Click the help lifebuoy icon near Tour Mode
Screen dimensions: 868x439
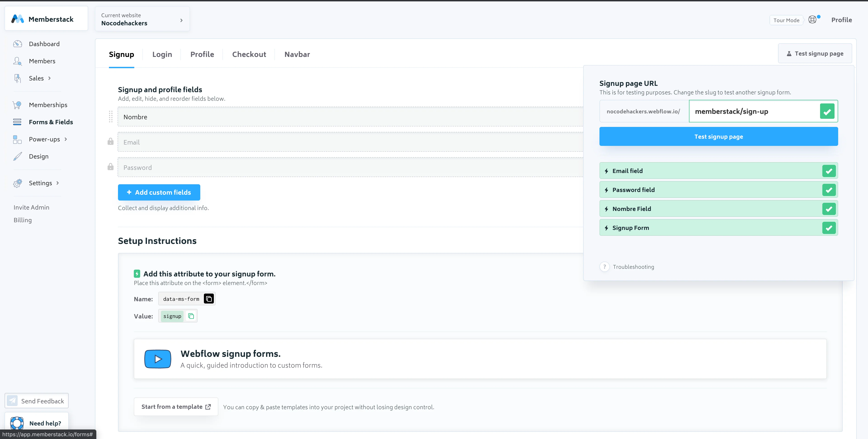point(812,20)
